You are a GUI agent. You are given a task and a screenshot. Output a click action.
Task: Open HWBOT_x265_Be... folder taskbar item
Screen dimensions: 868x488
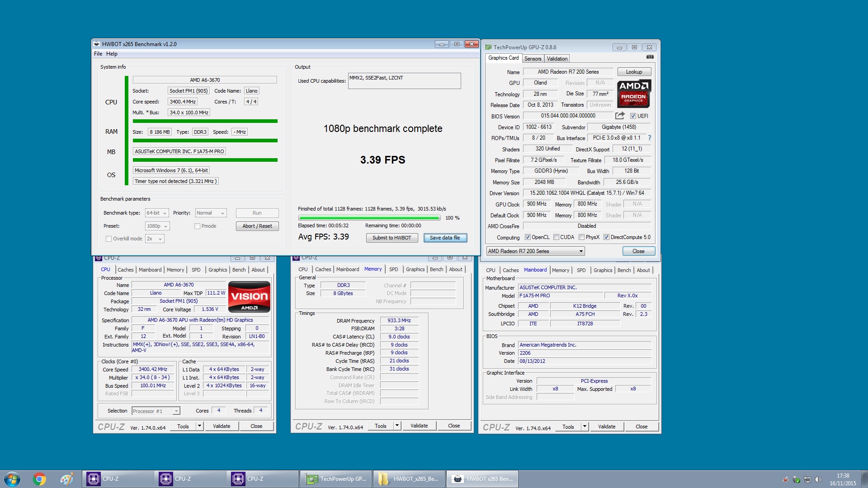(409, 479)
